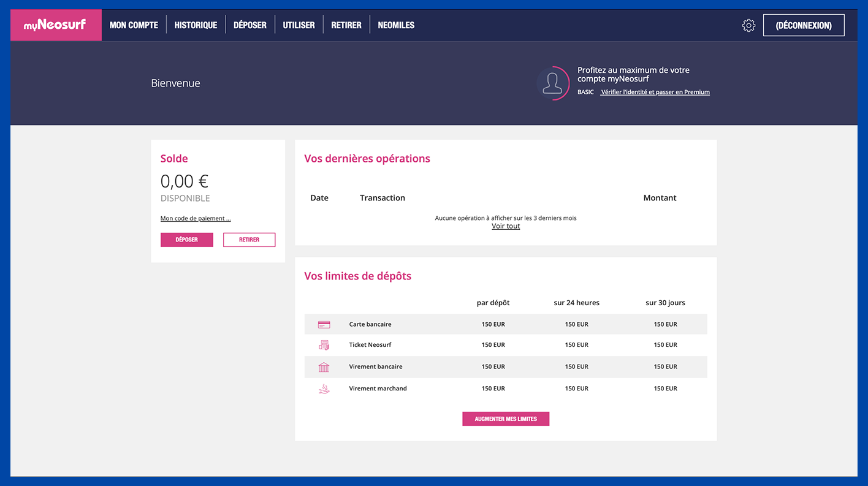The image size is (868, 486).
Task: Click Vérifier l'identité et passer en Premium
Action: [x=655, y=92]
